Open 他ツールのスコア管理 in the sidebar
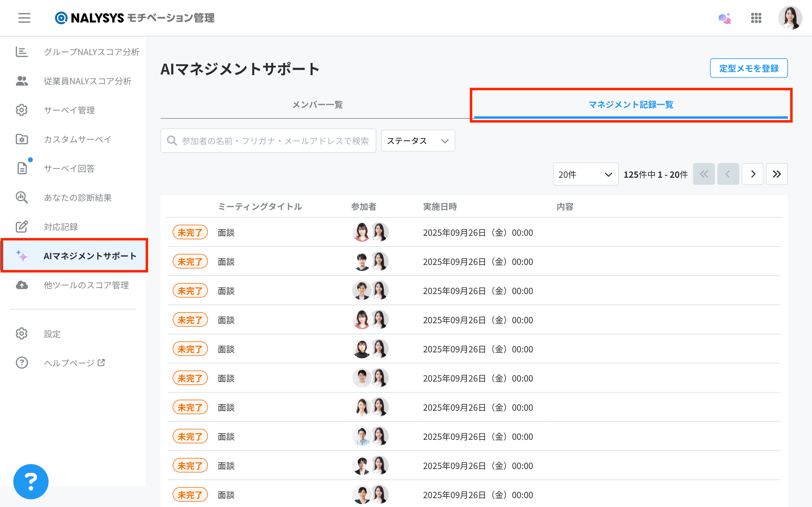This screenshot has width=812, height=507. [86, 286]
